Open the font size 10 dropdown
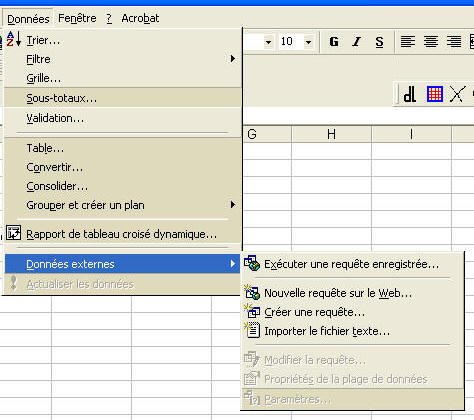This screenshot has height=420, width=474. 309,42
